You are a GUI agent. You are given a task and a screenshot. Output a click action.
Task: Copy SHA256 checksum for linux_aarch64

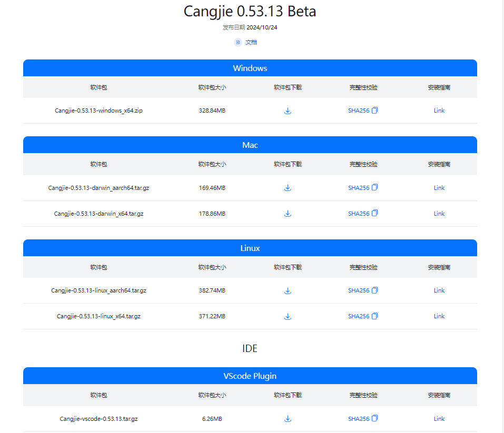[375, 290]
